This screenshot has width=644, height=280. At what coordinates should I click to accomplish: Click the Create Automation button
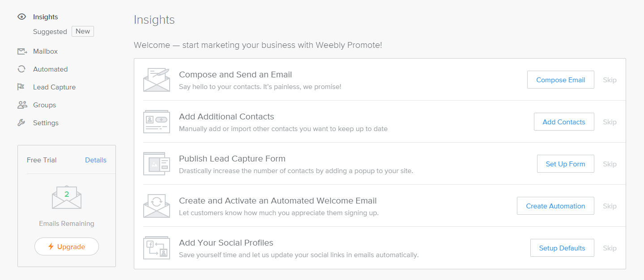555,206
